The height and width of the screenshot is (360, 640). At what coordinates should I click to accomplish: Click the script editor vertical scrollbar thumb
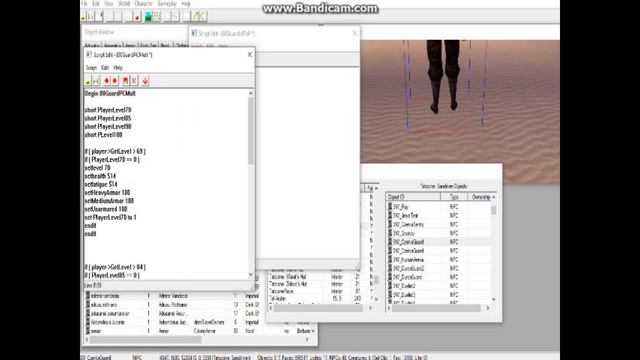251,131
